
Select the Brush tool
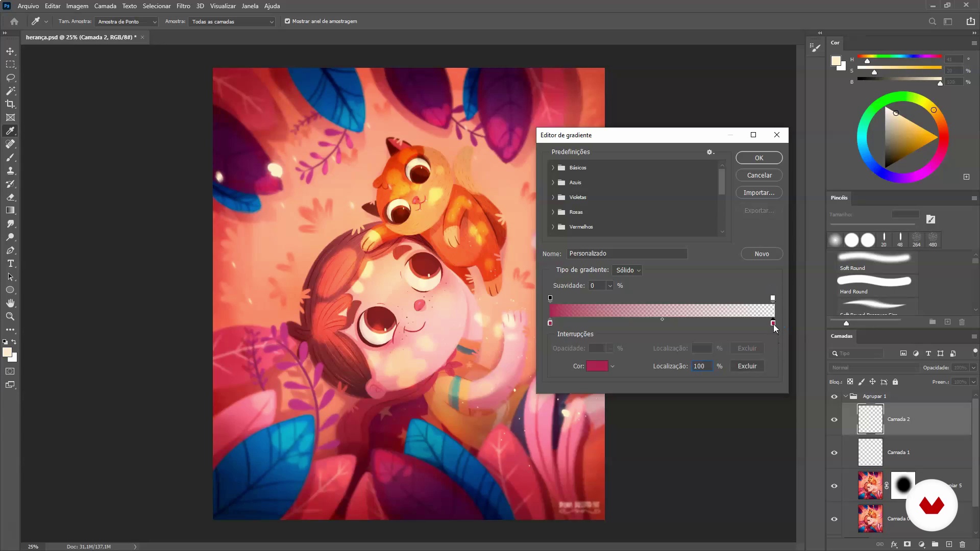[10, 157]
